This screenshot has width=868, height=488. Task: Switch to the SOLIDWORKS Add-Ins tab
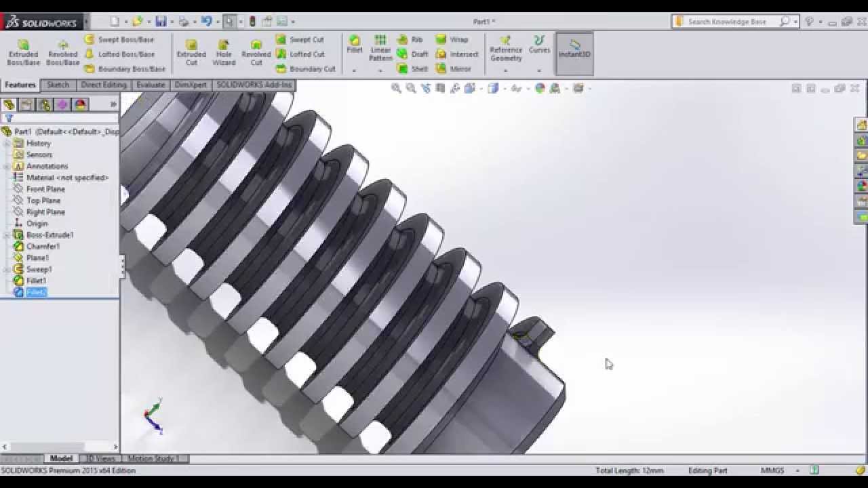pyautogui.click(x=254, y=85)
